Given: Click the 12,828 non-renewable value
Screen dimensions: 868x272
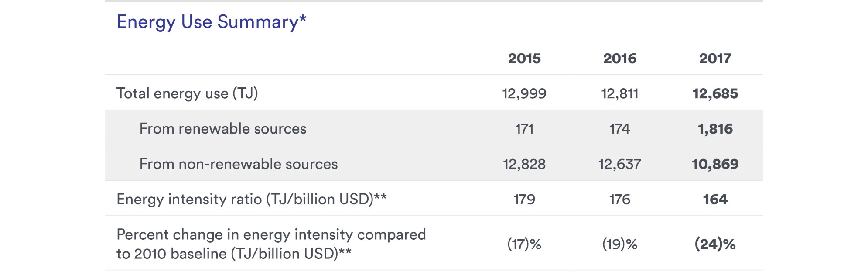Looking at the screenshot, I should point(524,164).
